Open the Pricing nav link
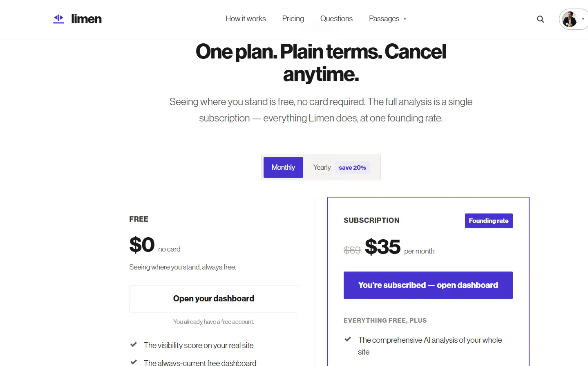 (293, 19)
